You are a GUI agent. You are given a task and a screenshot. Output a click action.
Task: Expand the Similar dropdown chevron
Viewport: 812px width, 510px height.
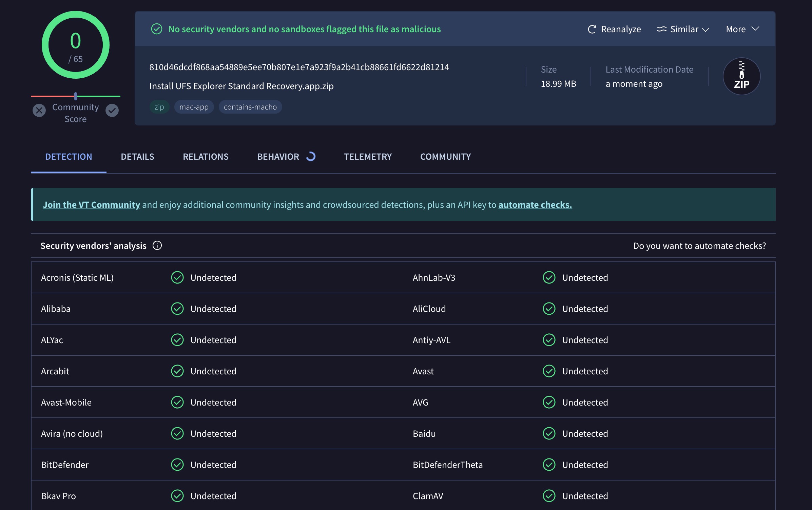pos(705,30)
